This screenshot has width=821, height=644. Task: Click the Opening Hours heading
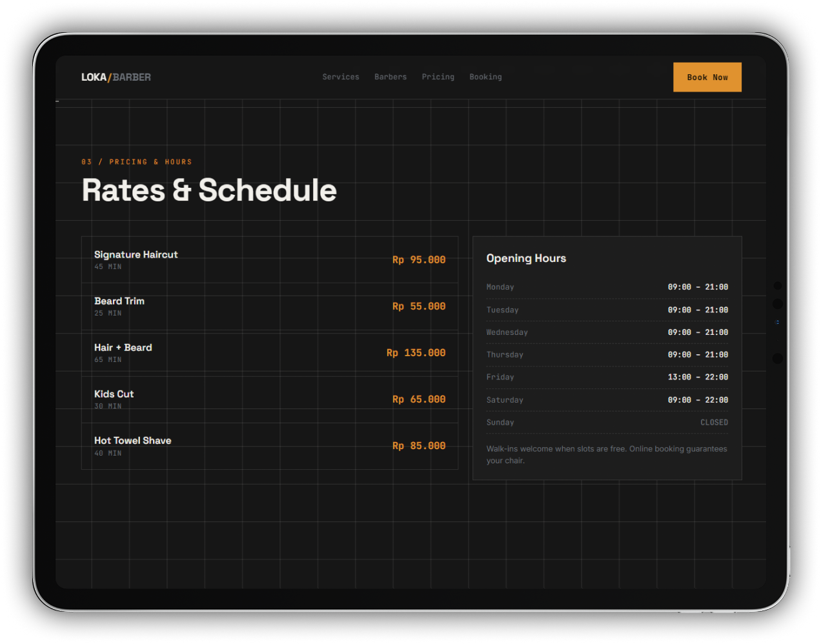(526, 258)
